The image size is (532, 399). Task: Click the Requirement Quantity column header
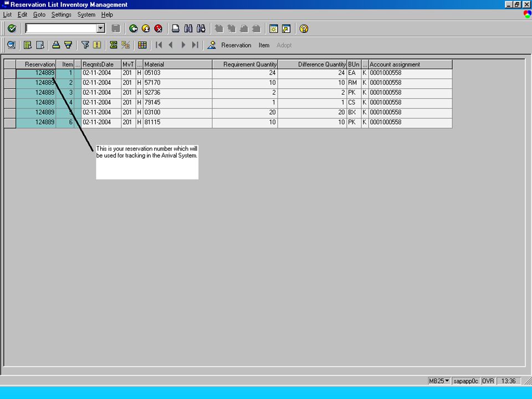245,64
